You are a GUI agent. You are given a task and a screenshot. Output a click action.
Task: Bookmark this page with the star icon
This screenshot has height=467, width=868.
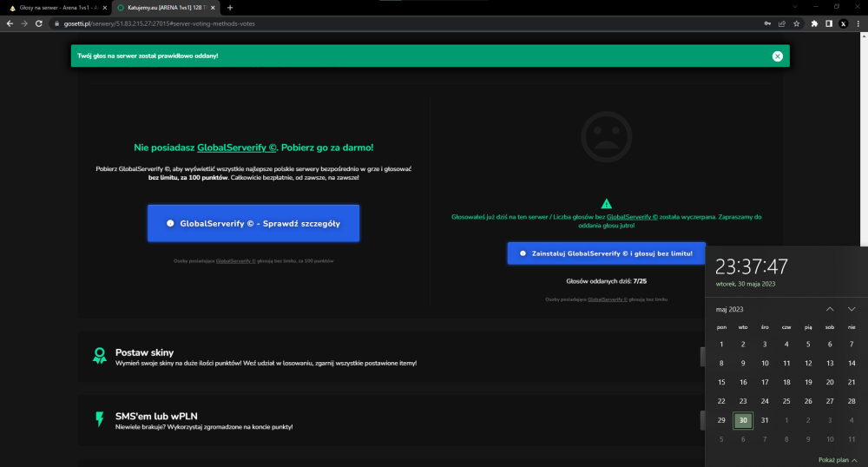[797, 23]
